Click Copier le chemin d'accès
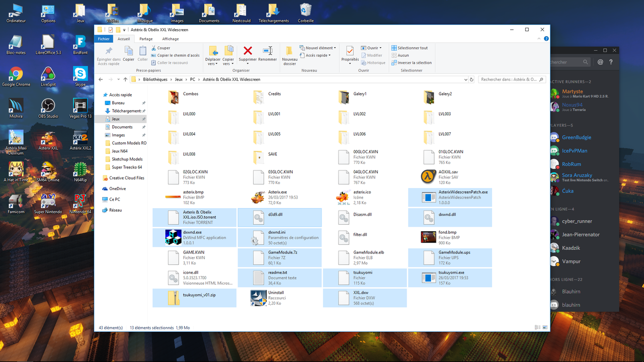This screenshot has width=644, height=362. click(x=175, y=55)
